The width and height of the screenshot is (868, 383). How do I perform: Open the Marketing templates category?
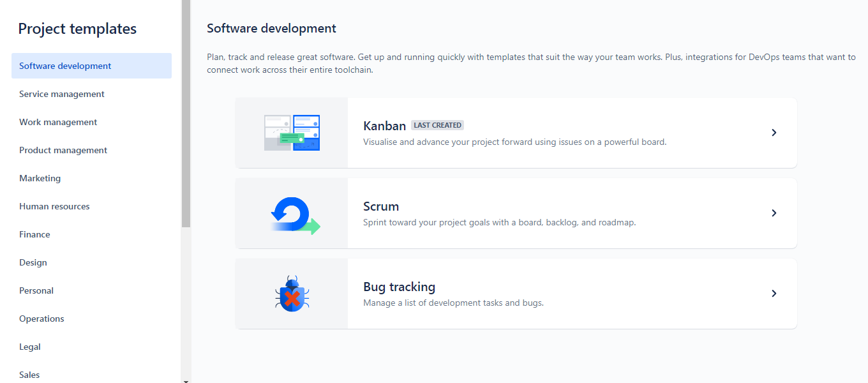coord(91,178)
